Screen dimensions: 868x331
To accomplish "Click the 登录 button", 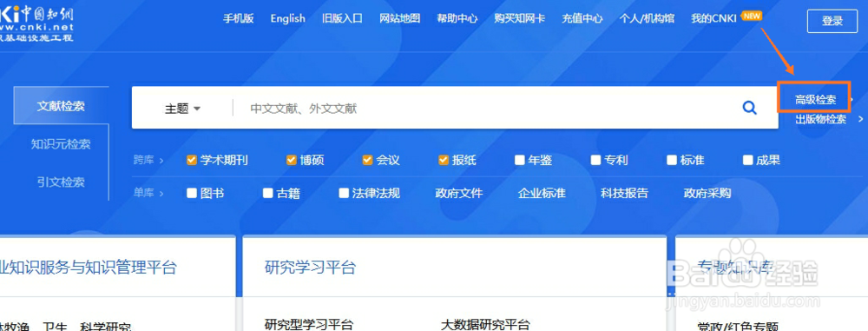I will pos(832,21).
